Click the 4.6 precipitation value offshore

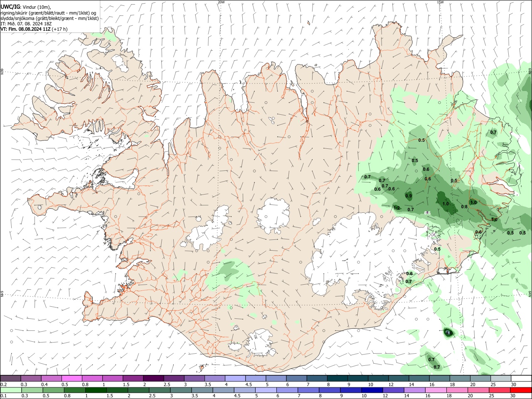(x=448, y=333)
